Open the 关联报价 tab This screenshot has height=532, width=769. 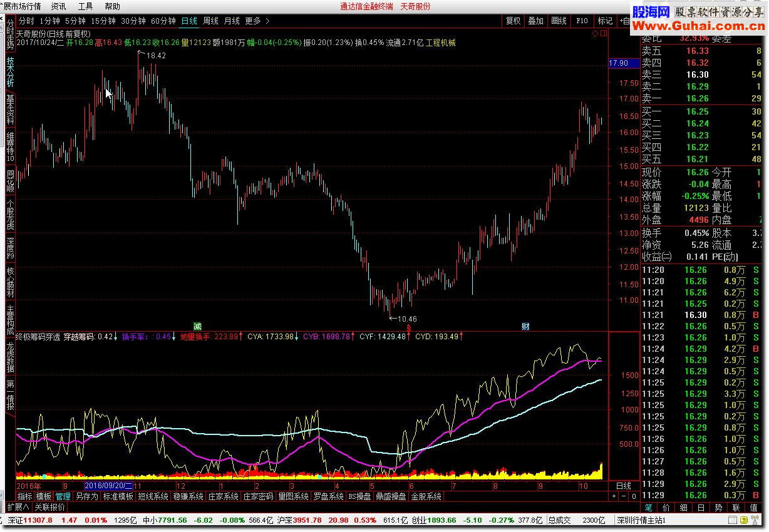click(49, 507)
